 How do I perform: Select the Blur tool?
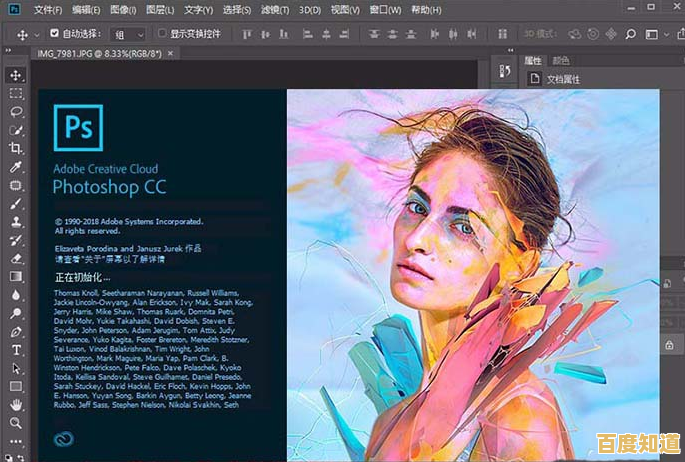pyautogui.click(x=16, y=295)
